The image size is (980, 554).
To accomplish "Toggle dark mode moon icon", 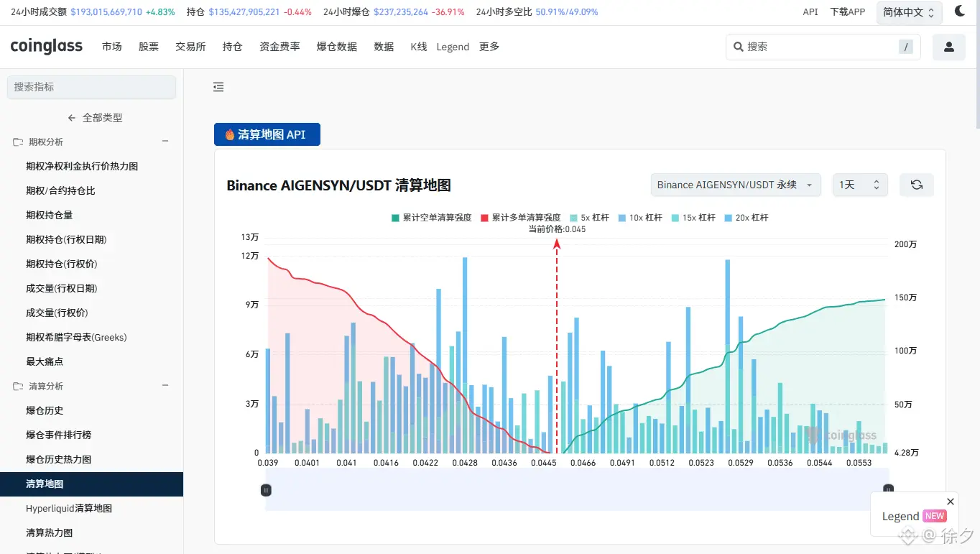I will click(x=960, y=11).
